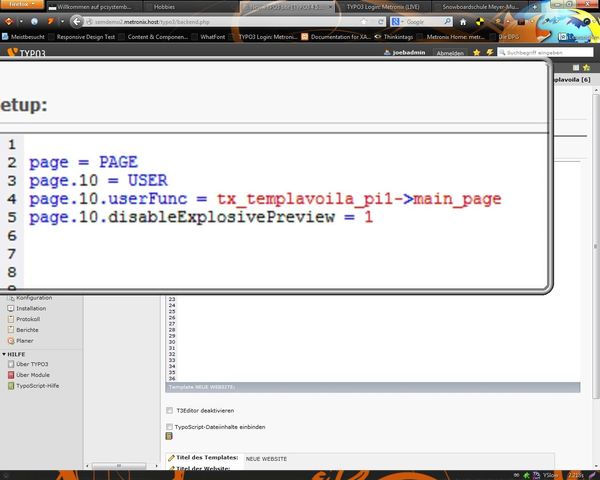Tick TypoScript-Dateiinhalte einbinden checkbox

click(x=169, y=427)
